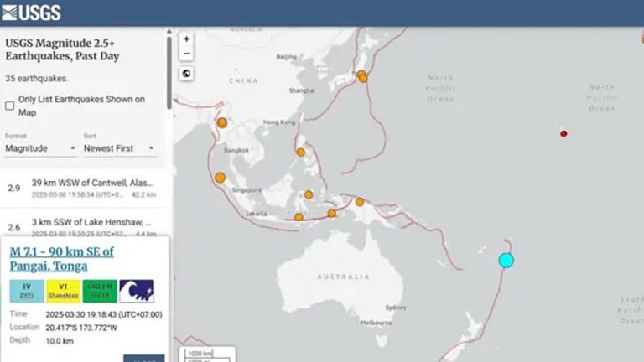
Task: Select the 2.9 Cantwell, Alaska earthquake entry
Action: (x=84, y=187)
